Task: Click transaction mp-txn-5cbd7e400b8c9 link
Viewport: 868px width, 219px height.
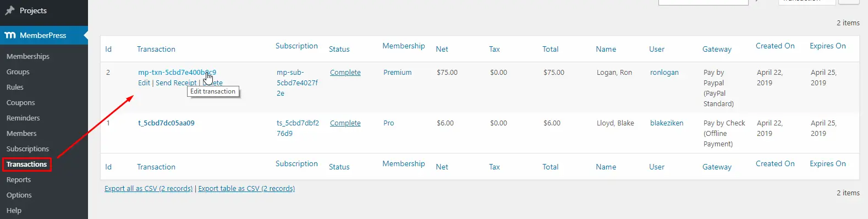Action: [x=177, y=72]
